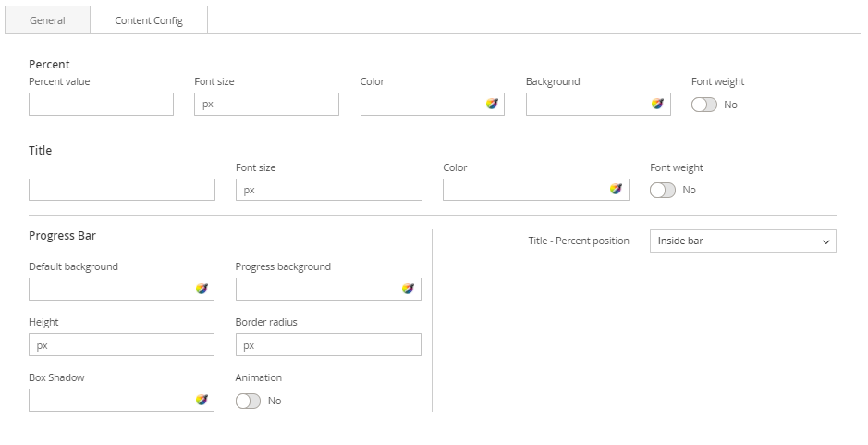
Task: Toggle Title Font weight switch
Action: [663, 190]
